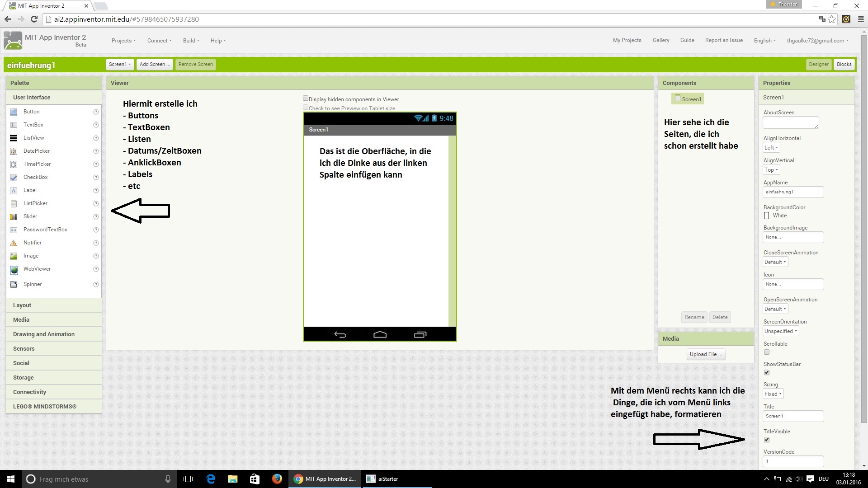Screen dimensions: 868x488
Task: Pick the Notifier warning icon
Action: tap(14, 243)
